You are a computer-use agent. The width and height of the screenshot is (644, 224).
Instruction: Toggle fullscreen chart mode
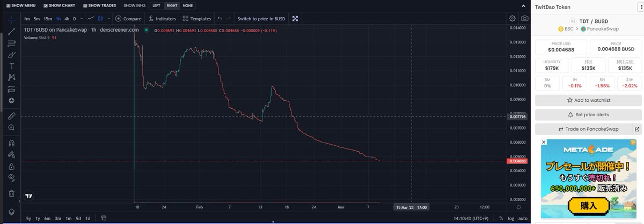click(295, 19)
